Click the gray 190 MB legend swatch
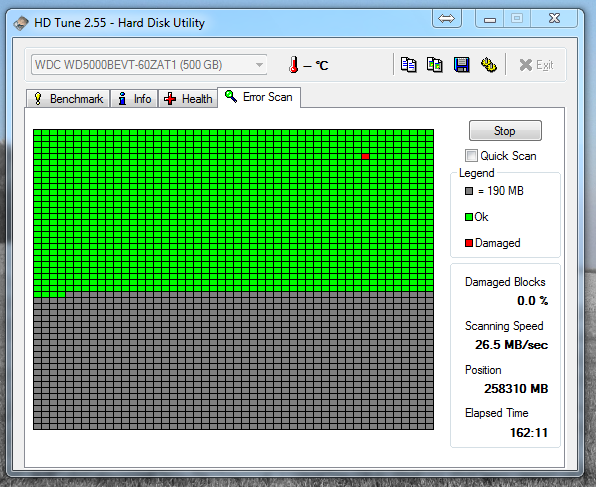 (x=469, y=191)
